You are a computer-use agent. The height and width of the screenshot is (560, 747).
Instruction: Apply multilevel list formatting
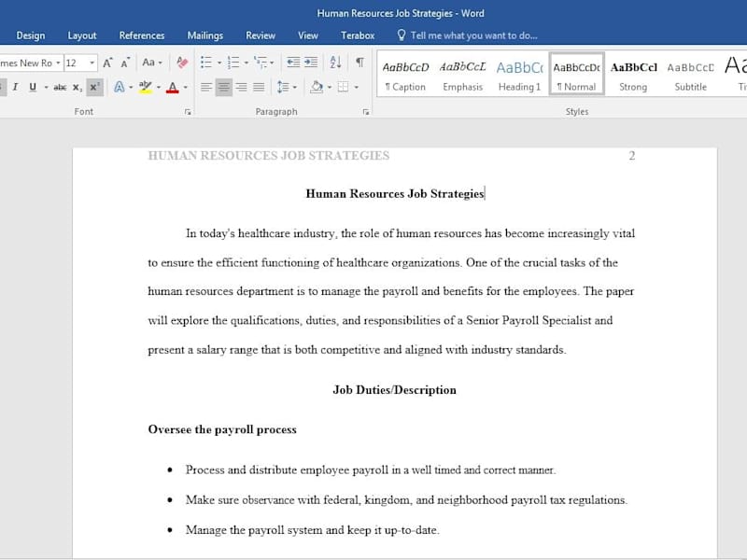[261, 63]
